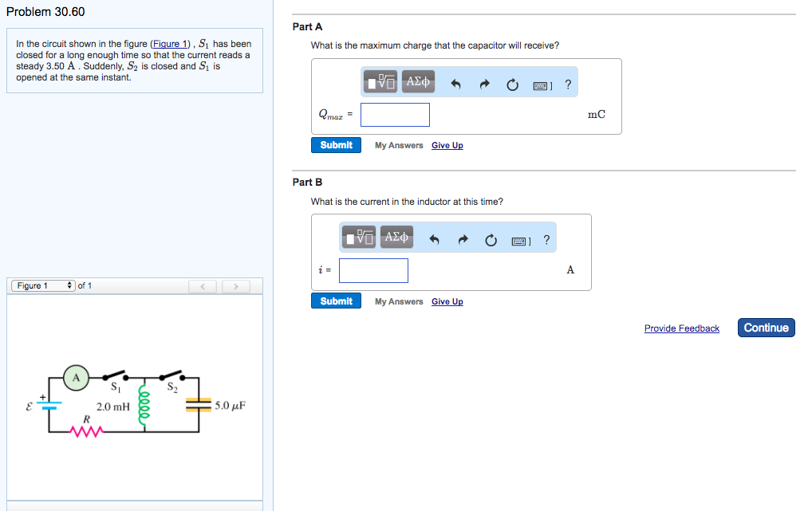Open keyboard shortcuts icon in Part B
This screenshot has height=511, width=812.
coord(521,242)
